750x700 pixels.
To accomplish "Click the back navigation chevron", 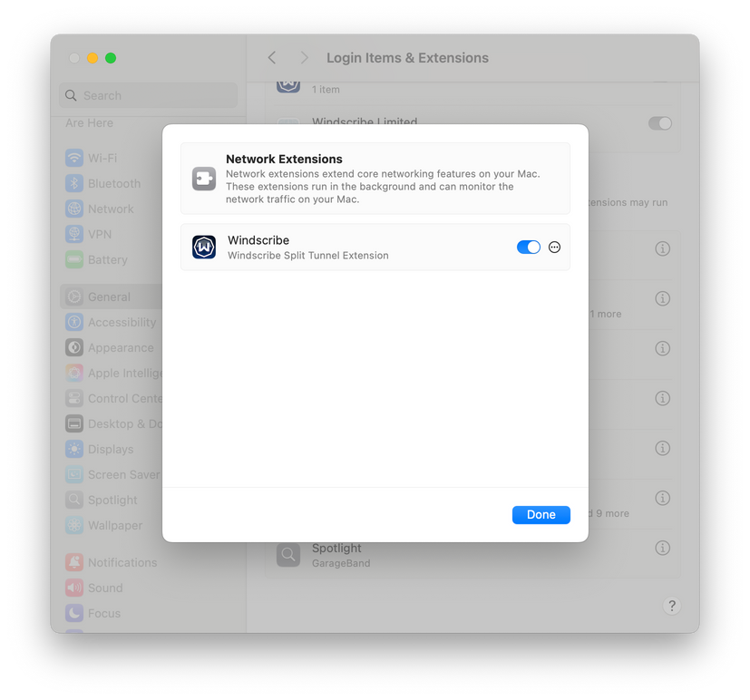I will point(271,57).
